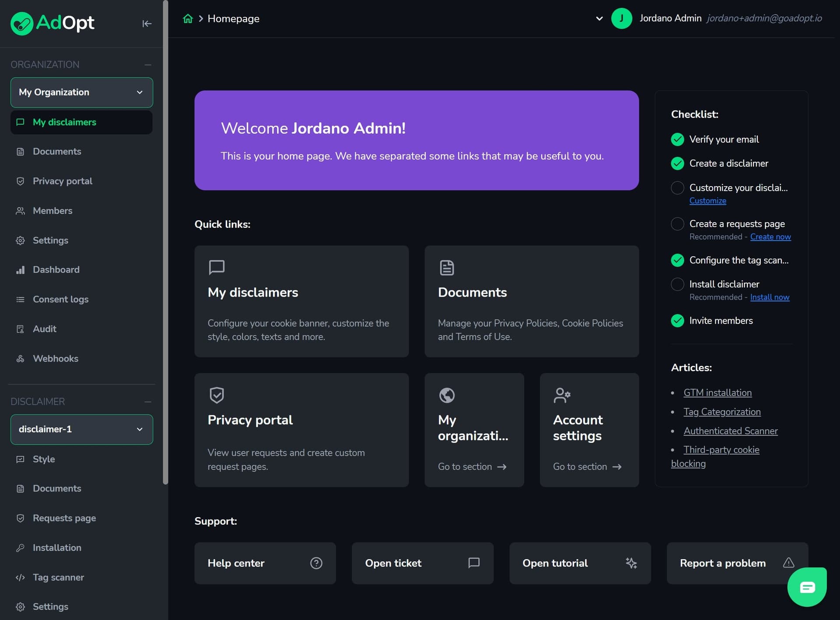Open the My Organization dropdown
Viewport: 840px width, 620px height.
coord(82,92)
